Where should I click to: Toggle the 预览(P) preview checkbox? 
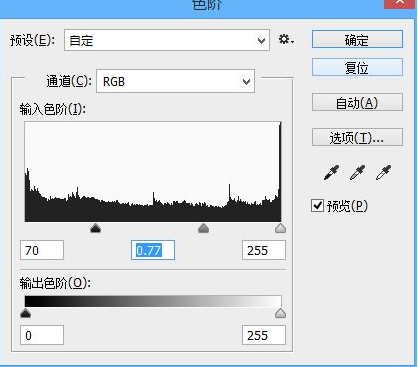pyautogui.click(x=317, y=205)
